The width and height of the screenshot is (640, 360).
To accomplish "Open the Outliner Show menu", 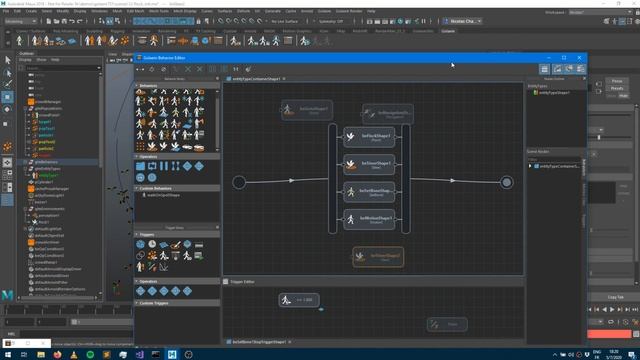I will click(42, 60).
